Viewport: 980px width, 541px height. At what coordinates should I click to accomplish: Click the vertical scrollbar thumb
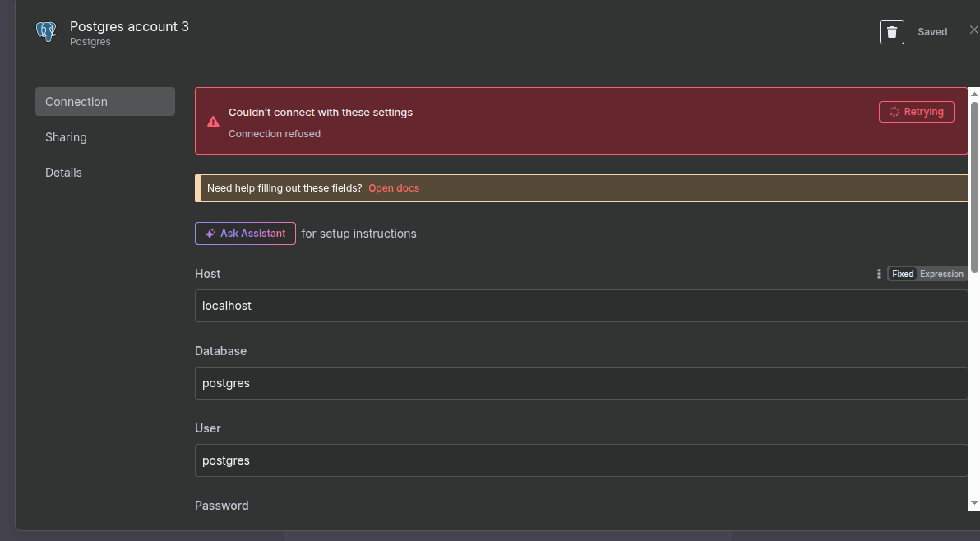(x=974, y=187)
